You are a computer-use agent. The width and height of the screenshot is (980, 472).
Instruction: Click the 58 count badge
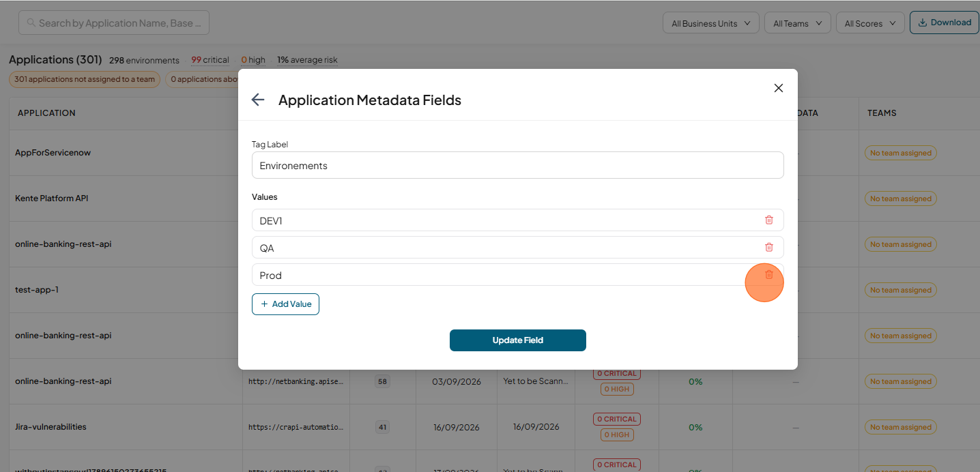click(383, 382)
